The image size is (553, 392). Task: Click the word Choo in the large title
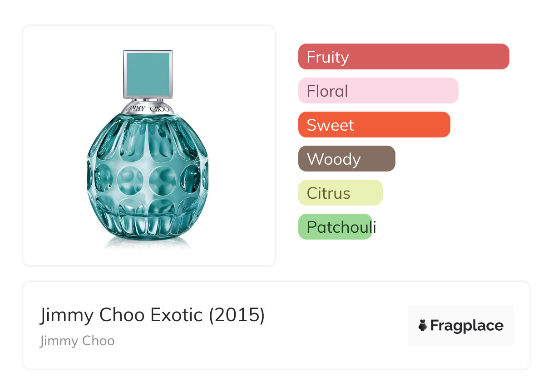[x=121, y=315]
